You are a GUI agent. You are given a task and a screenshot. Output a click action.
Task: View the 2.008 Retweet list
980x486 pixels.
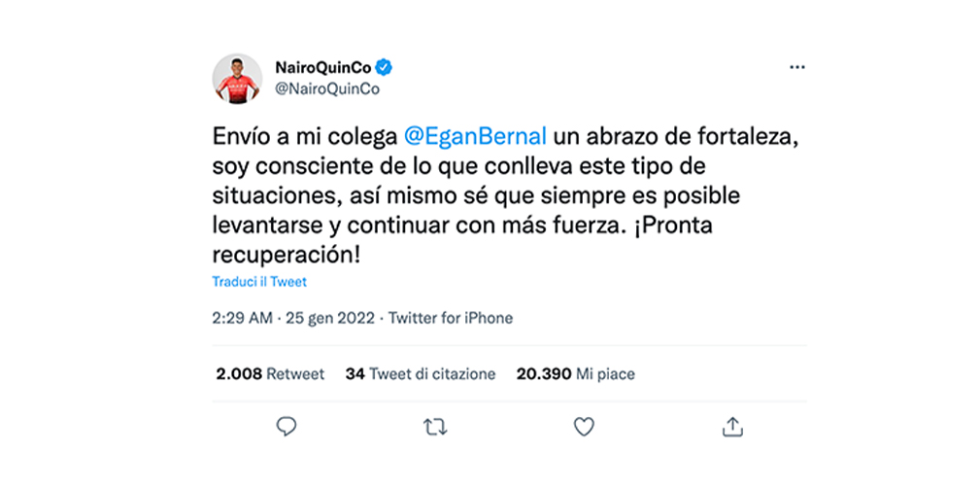click(269, 373)
